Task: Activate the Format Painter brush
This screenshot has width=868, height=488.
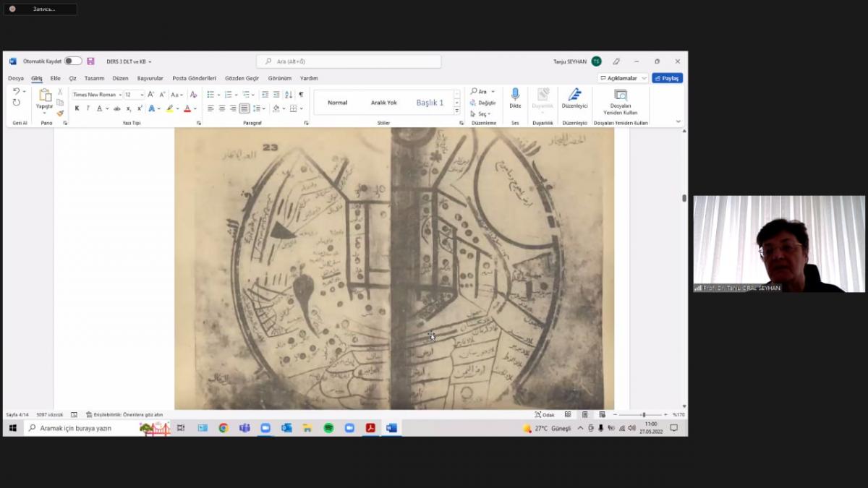Action: [x=60, y=113]
